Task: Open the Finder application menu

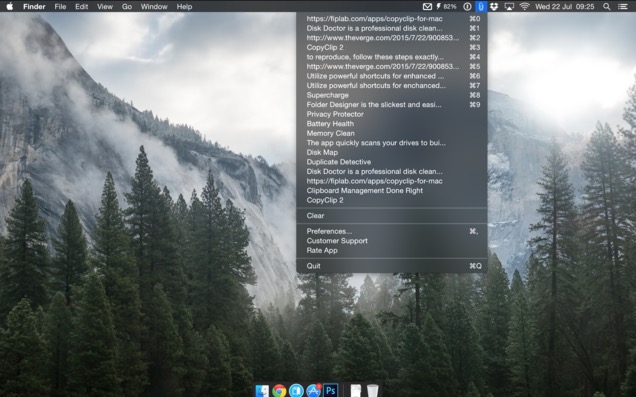Action: 34,6
